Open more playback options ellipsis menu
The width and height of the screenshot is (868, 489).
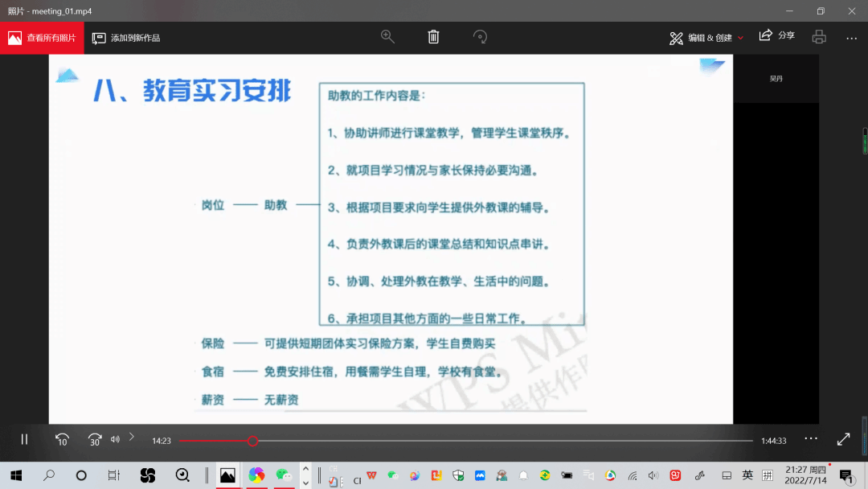point(811,438)
